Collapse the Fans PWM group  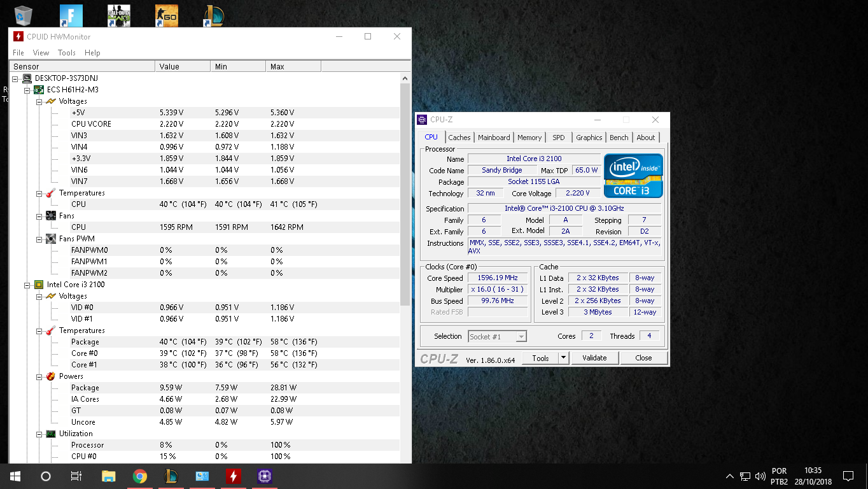tap(39, 239)
